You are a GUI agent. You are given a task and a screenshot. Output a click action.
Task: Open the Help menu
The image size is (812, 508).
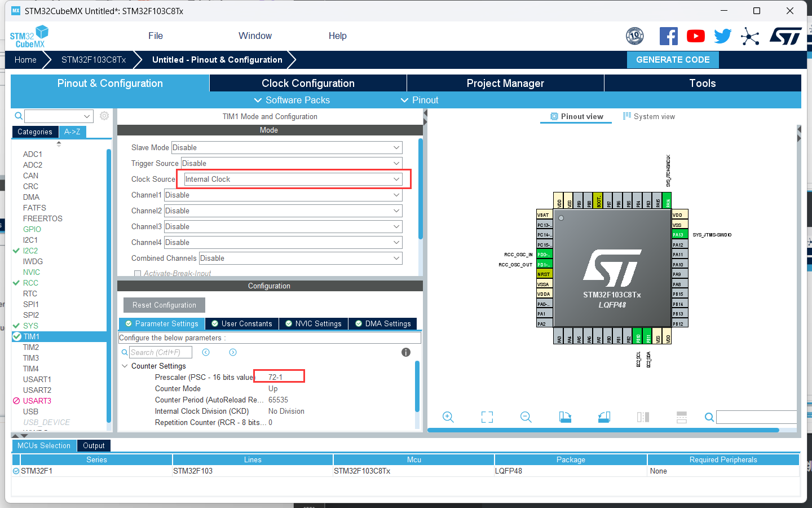pyautogui.click(x=338, y=36)
